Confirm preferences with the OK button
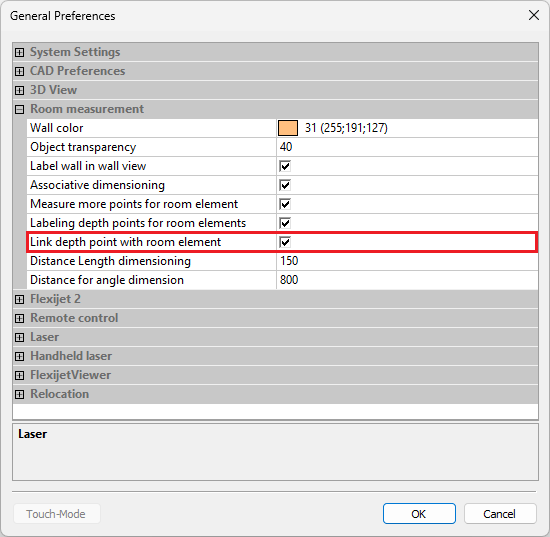The height and width of the screenshot is (537, 550). [419, 514]
